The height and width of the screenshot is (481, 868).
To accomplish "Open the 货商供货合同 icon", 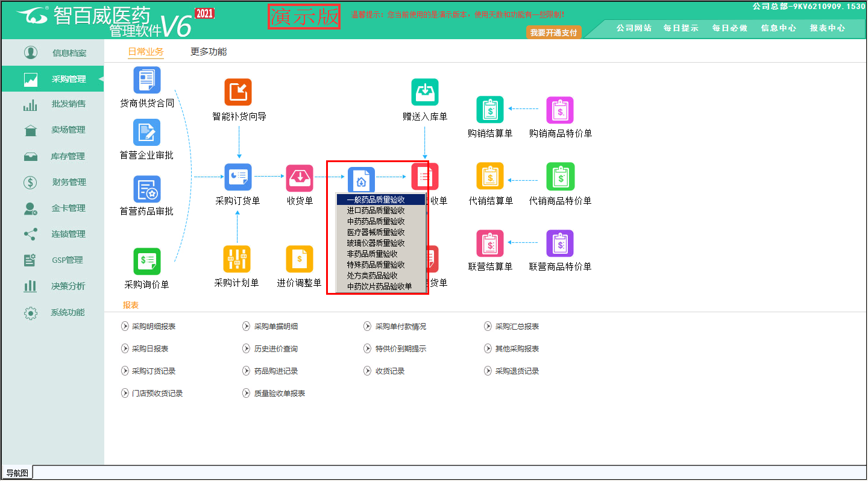I will (x=146, y=80).
